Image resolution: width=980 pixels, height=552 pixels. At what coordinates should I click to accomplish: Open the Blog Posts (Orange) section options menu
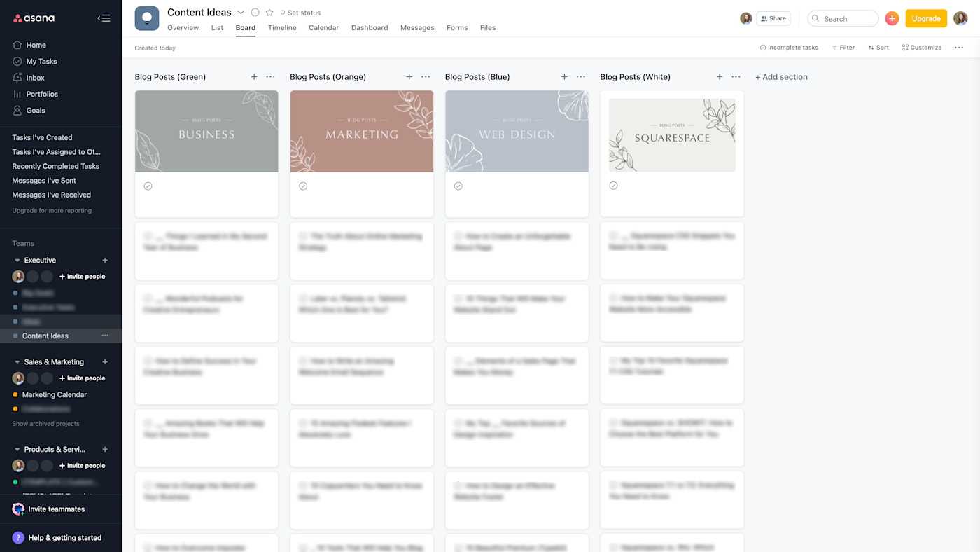tap(426, 77)
